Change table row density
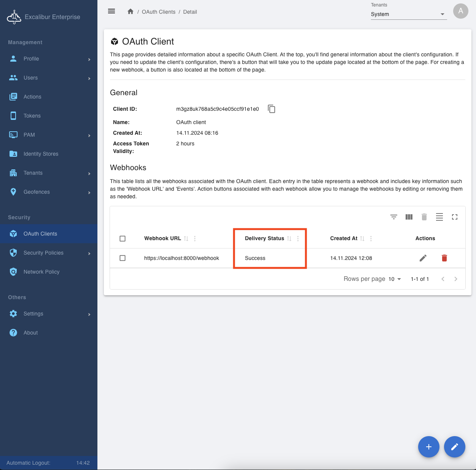 click(439, 217)
